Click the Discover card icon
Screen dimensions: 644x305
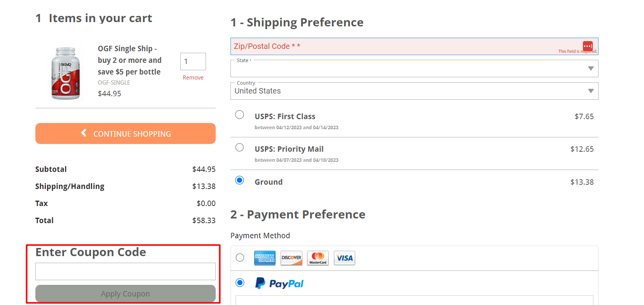(291, 258)
